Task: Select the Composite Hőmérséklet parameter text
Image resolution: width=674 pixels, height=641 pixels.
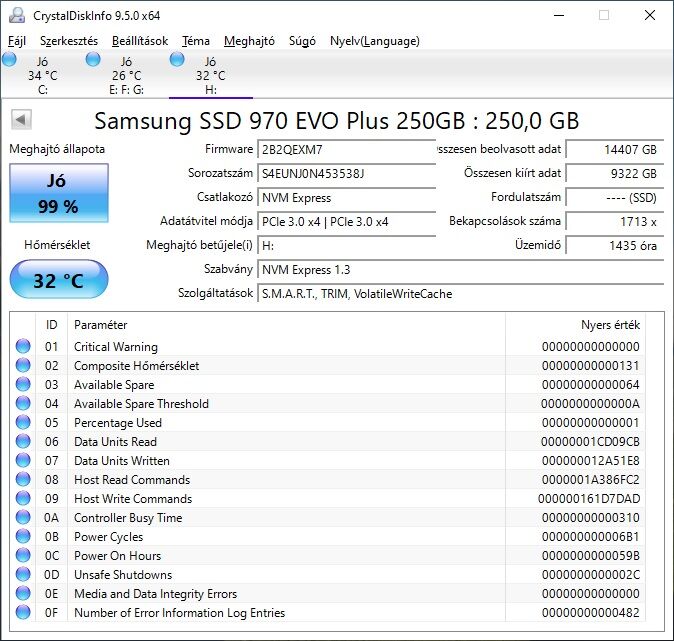Action: point(136,365)
